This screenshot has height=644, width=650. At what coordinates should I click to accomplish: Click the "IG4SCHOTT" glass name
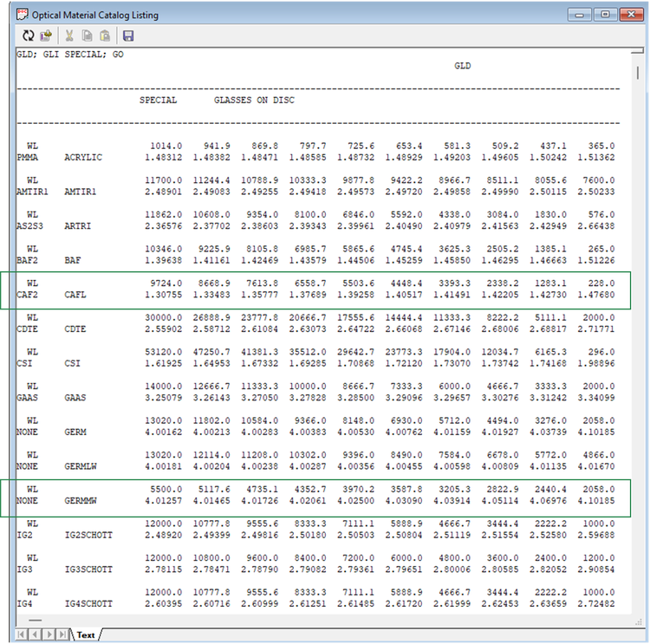tap(88, 604)
